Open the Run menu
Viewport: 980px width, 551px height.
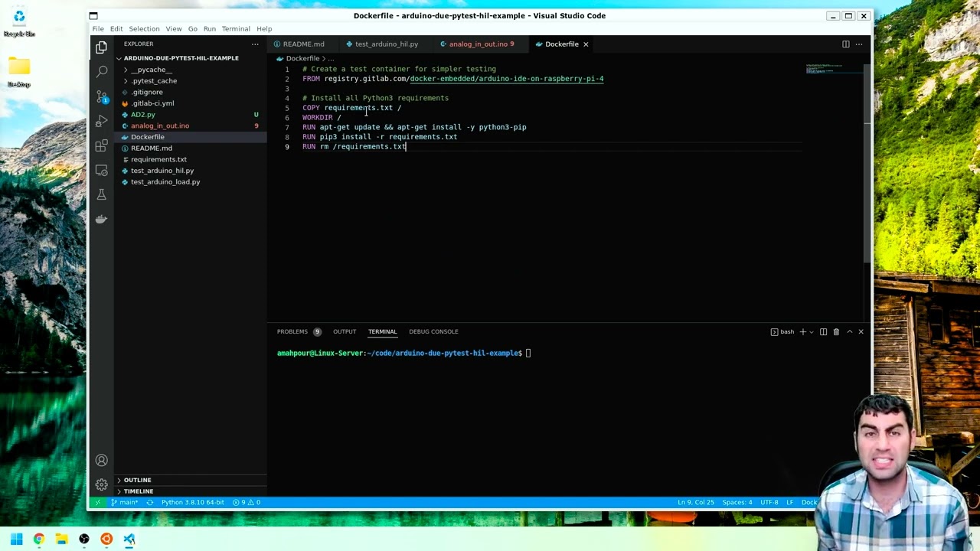coord(210,29)
